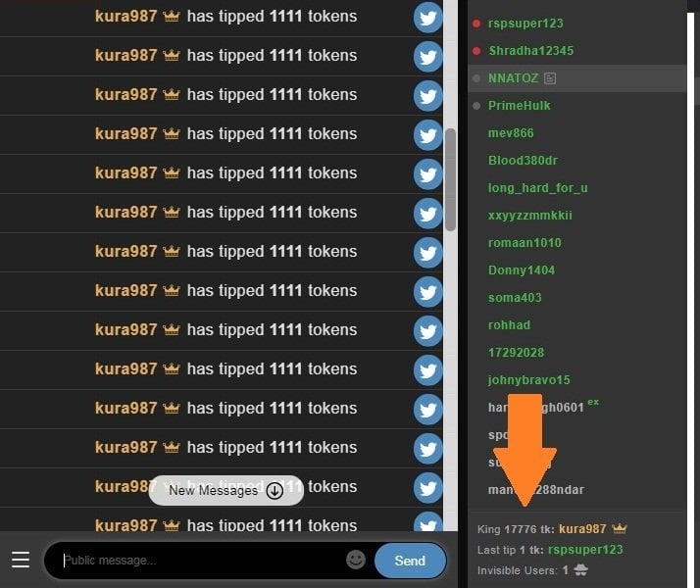Open Donny1404 from the viewer list

pyautogui.click(x=522, y=270)
